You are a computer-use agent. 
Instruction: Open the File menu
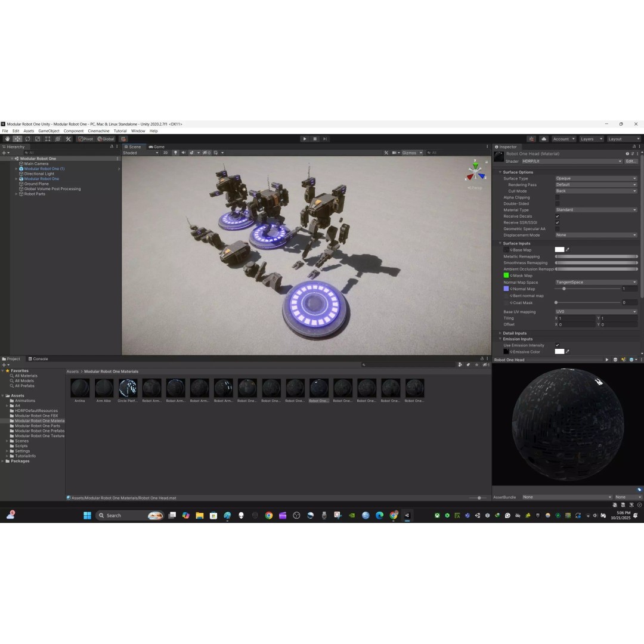click(x=5, y=131)
